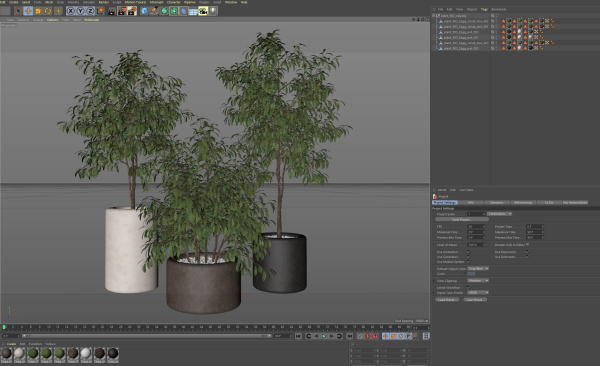This screenshot has height=366, width=600.
Task: Select the spline Pen tool icon
Action: (x=154, y=11)
